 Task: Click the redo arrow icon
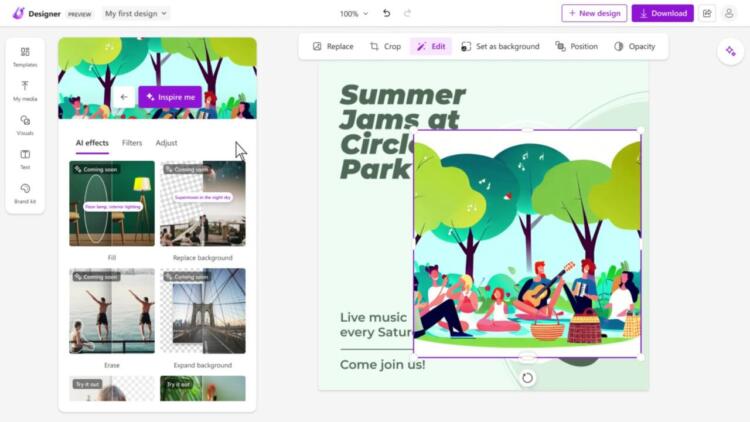(x=407, y=14)
